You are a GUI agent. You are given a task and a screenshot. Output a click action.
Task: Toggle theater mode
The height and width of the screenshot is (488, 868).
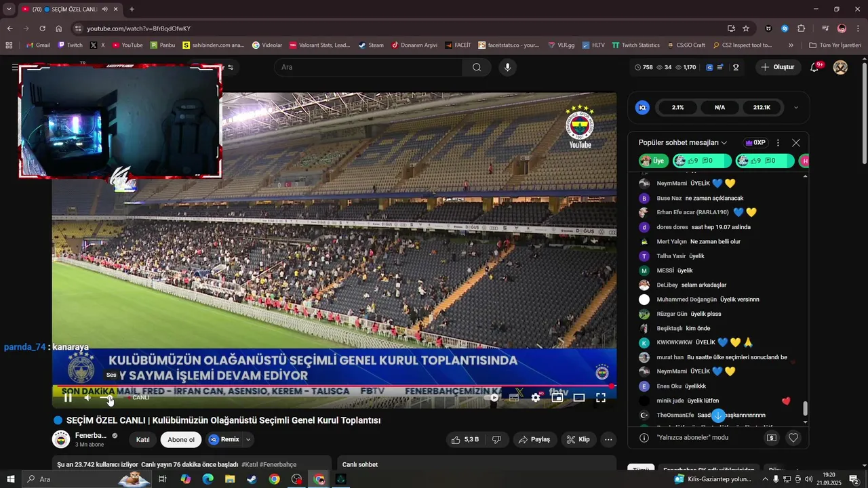[579, 398]
